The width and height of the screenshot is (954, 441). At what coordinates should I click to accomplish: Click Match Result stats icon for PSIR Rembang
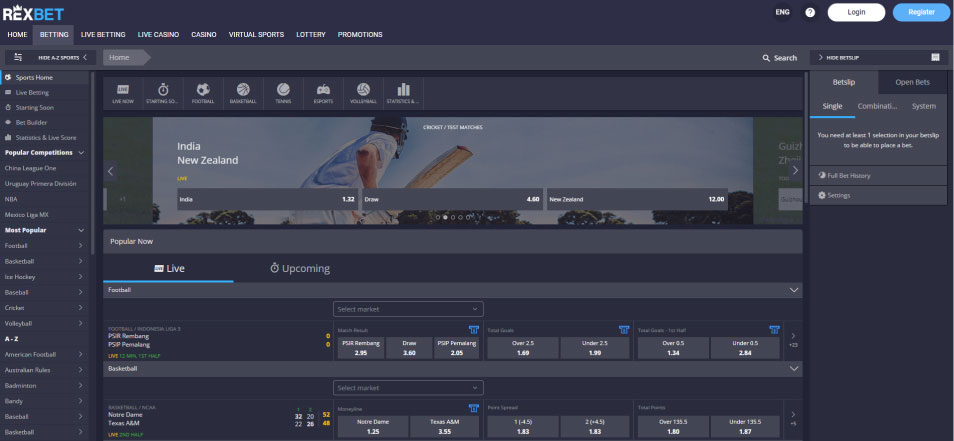click(x=474, y=330)
